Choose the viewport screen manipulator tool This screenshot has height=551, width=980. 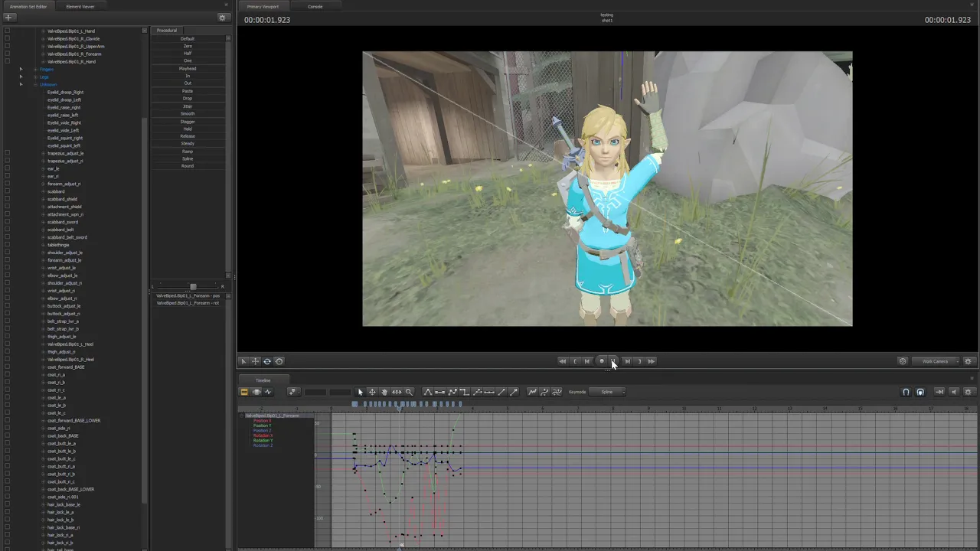(279, 361)
